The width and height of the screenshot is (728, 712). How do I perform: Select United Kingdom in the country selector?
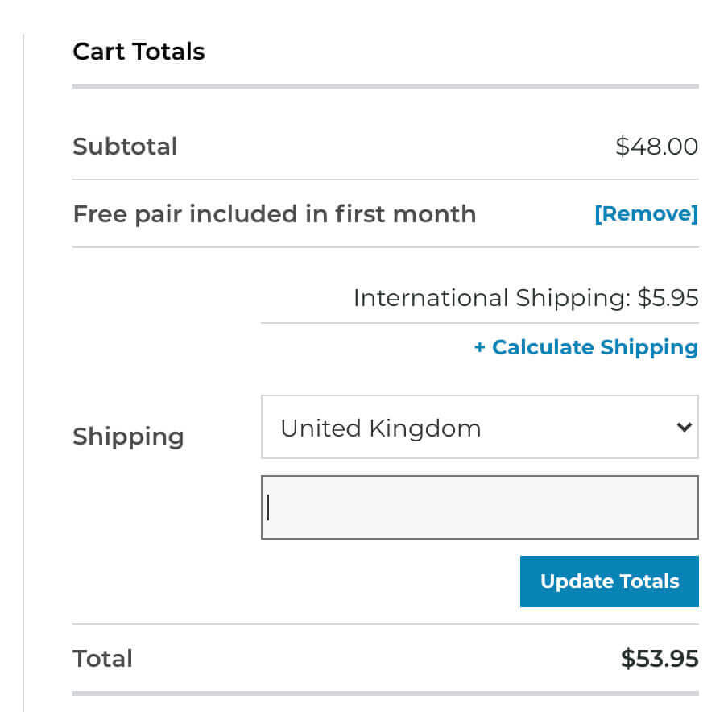480,428
